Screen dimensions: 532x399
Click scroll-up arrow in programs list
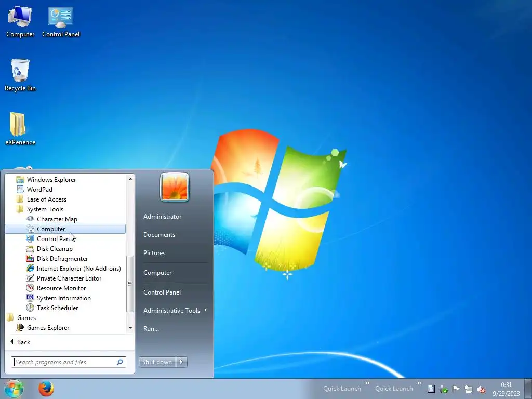coord(130,179)
